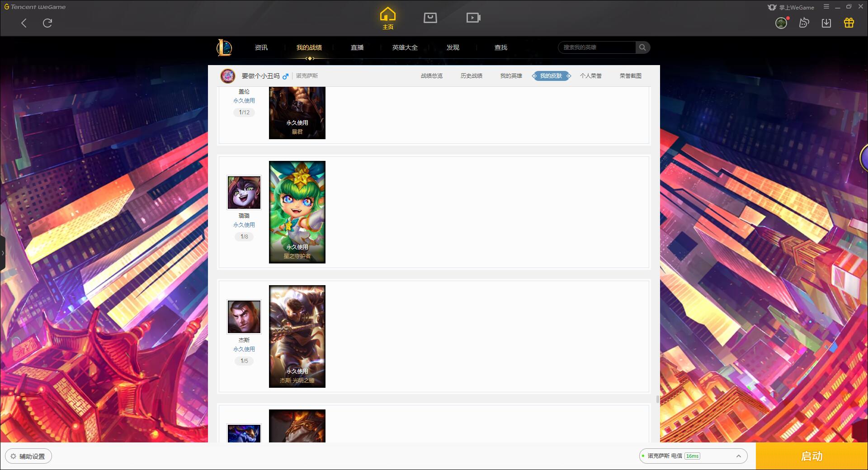Select 我的皮肤 sub-tab

pyautogui.click(x=551, y=76)
